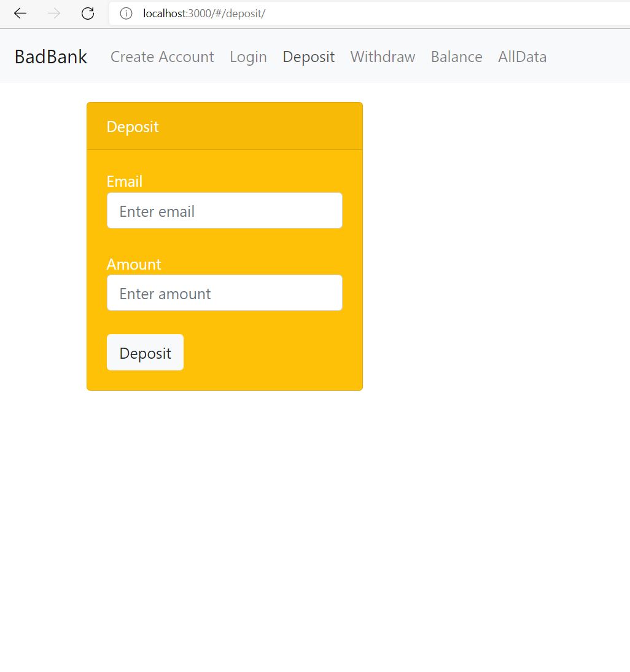
Task: Open the AllData page
Action: pyautogui.click(x=522, y=57)
